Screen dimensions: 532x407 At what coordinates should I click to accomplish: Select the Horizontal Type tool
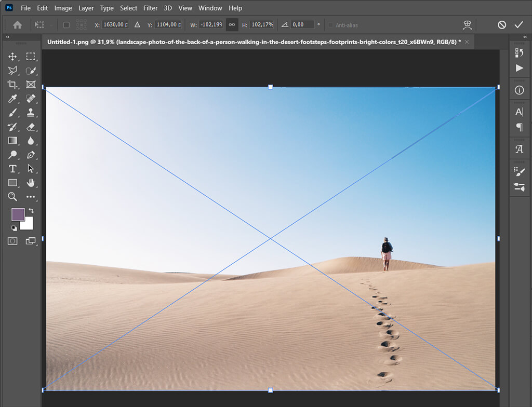coord(13,169)
